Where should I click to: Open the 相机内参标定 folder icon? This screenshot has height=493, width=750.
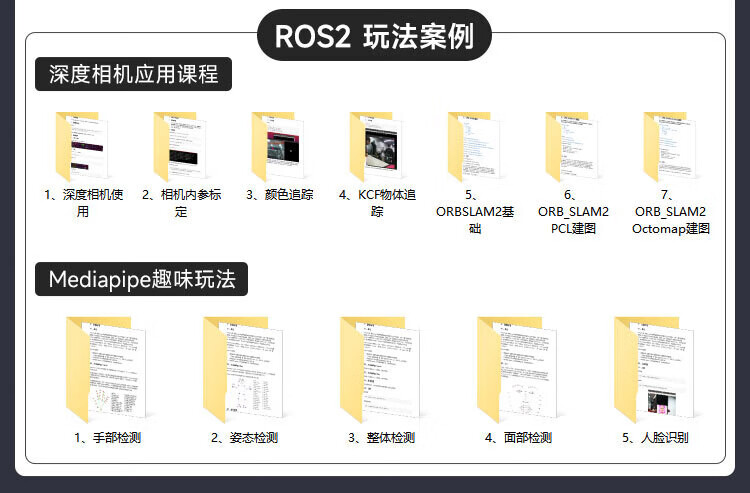coord(181,147)
